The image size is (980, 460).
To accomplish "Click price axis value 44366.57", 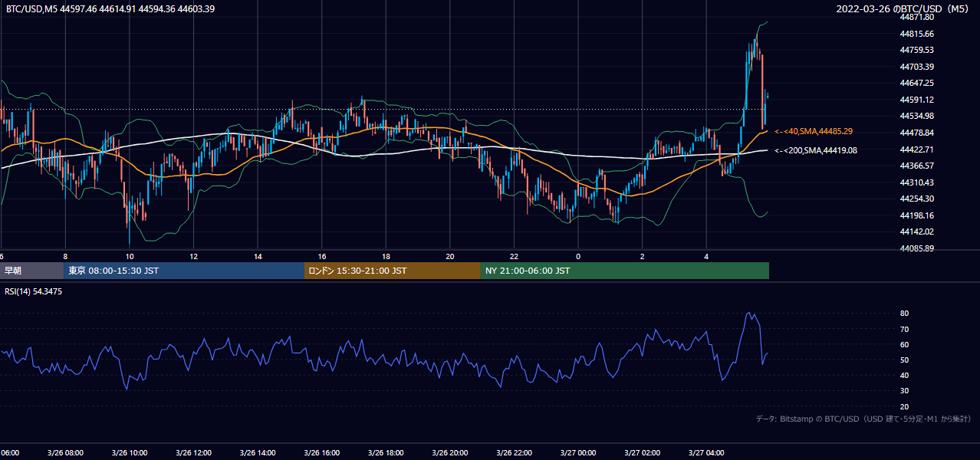I will [x=917, y=166].
